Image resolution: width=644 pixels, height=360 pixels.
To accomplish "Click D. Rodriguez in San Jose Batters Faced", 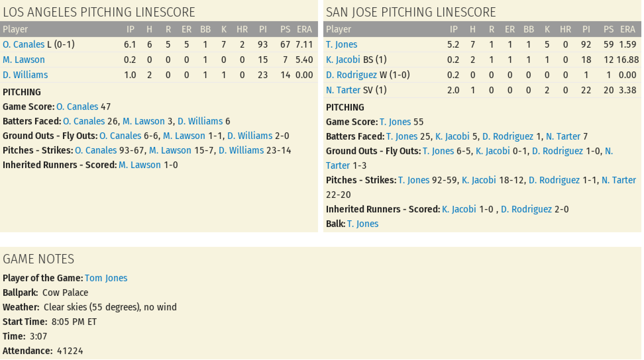I will pyautogui.click(x=508, y=136).
